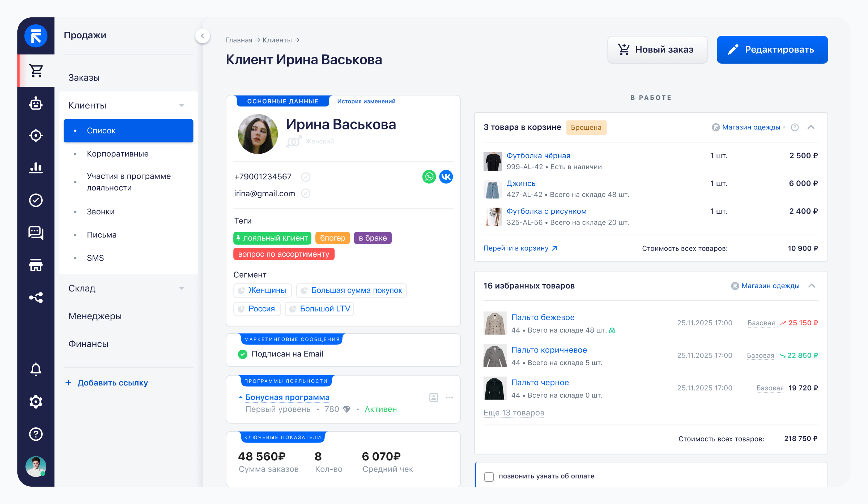This screenshot has height=504, width=868.
Task: Toggle phone number verification check mark
Action: [306, 177]
